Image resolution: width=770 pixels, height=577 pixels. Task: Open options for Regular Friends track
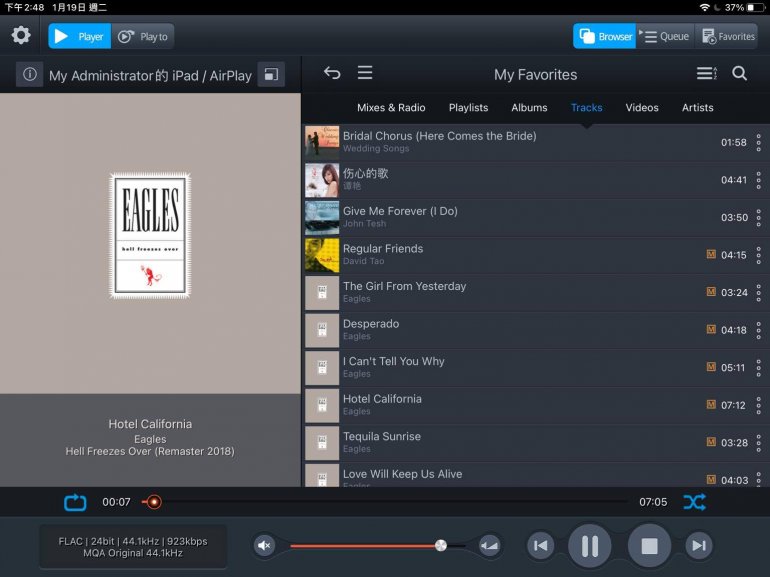pos(759,255)
